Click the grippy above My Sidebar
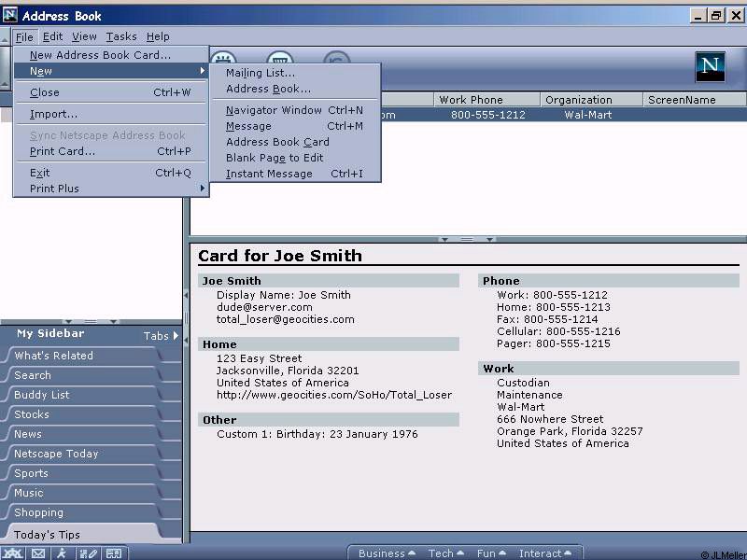 [91, 321]
